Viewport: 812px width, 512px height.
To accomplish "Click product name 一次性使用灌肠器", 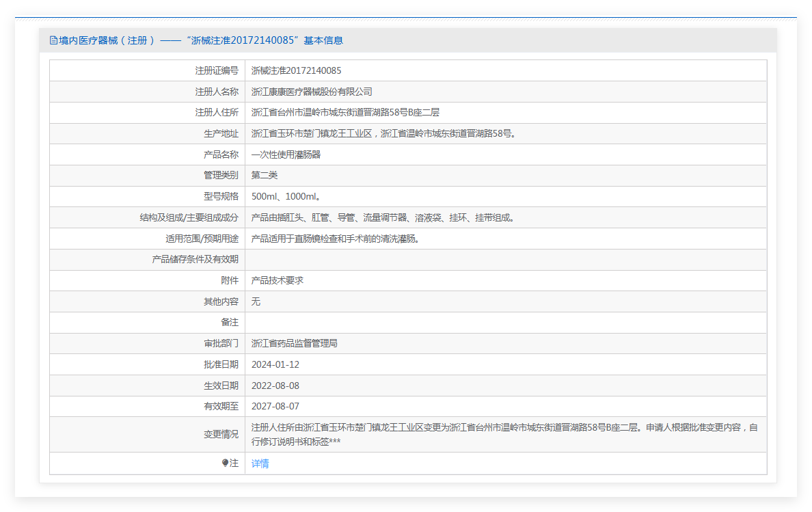I will coord(286,154).
